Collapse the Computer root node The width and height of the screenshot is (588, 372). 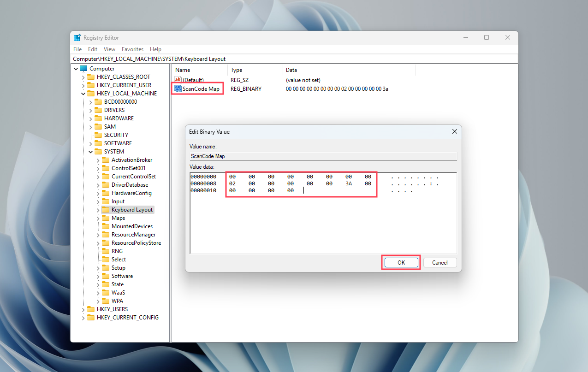pos(76,69)
